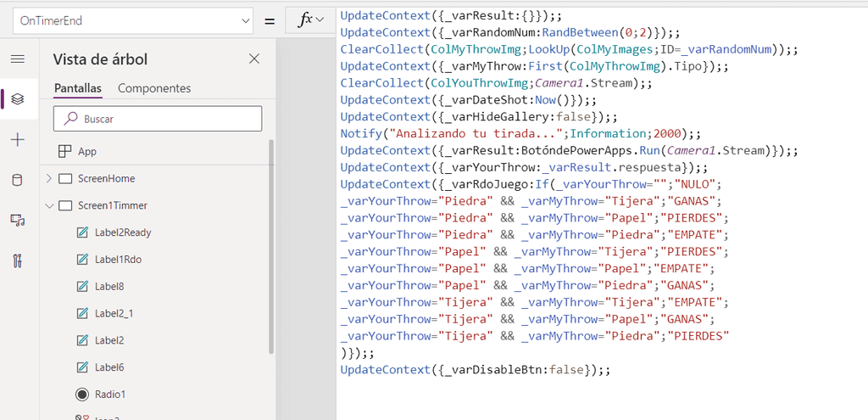Image resolution: width=868 pixels, height=420 pixels.
Task: Click the magnifier icon in the Buscar box
Action: point(71,118)
